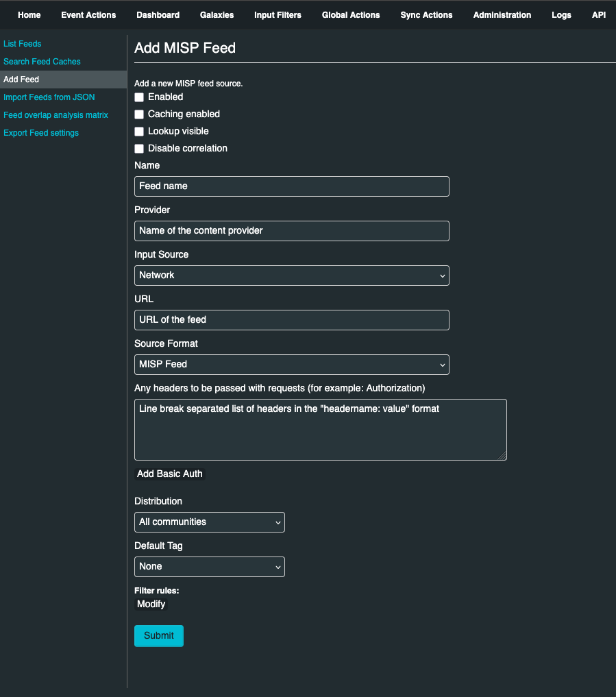Open the Distribution dropdown
The height and width of the screenshot is (697, 616).
pos(209,522)
